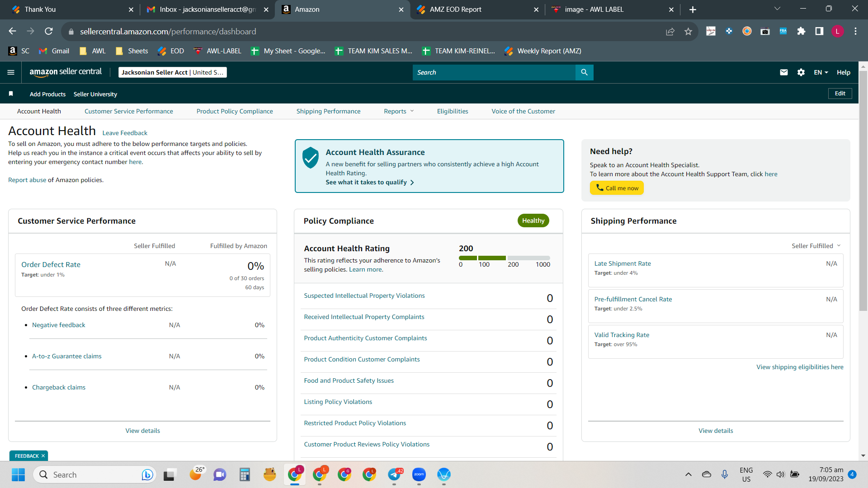
Task: Open Suspected Intellectual Property Violations
Action: [x=364, y=296]
